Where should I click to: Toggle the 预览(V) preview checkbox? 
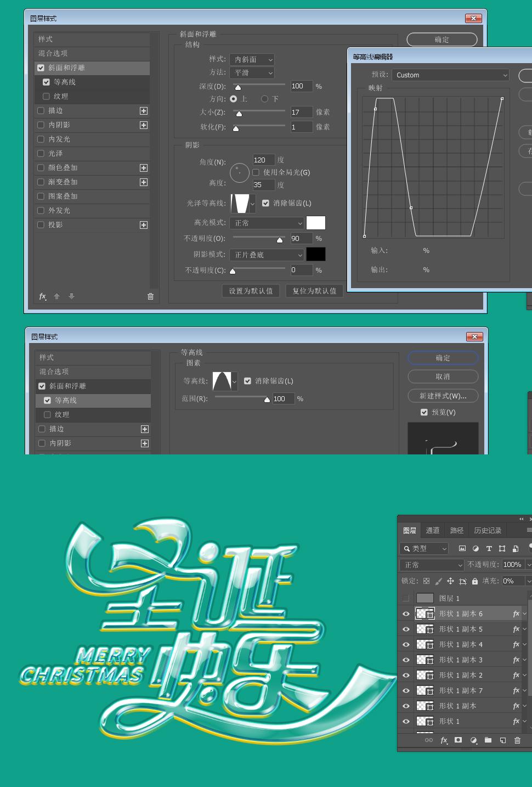[x=424, y=412]
